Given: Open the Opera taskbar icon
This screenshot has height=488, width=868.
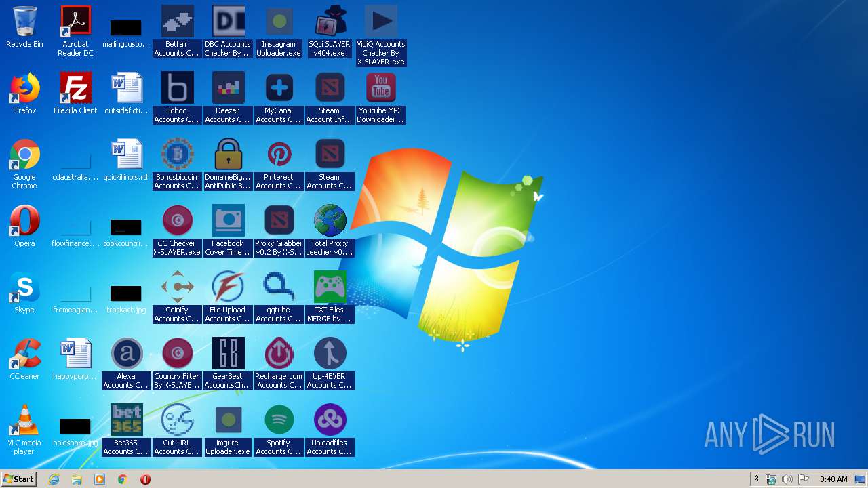Looking at the screenshot, I should [x=145, y=479].
